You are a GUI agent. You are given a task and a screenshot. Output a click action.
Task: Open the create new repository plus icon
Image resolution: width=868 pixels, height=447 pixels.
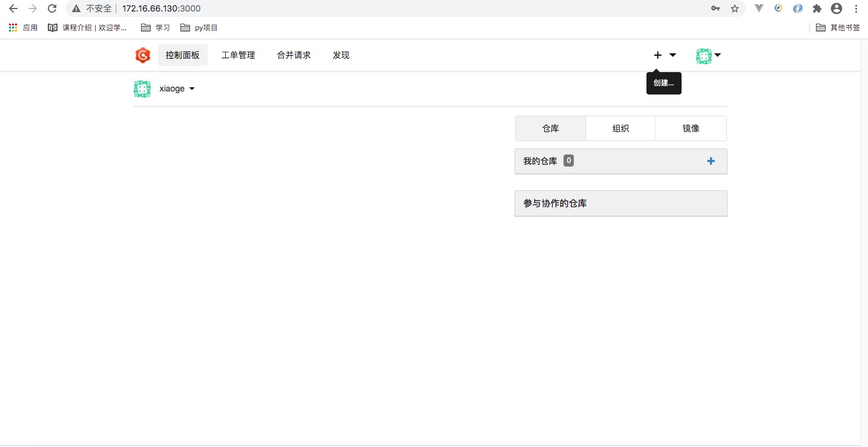(x=657, y=55)
